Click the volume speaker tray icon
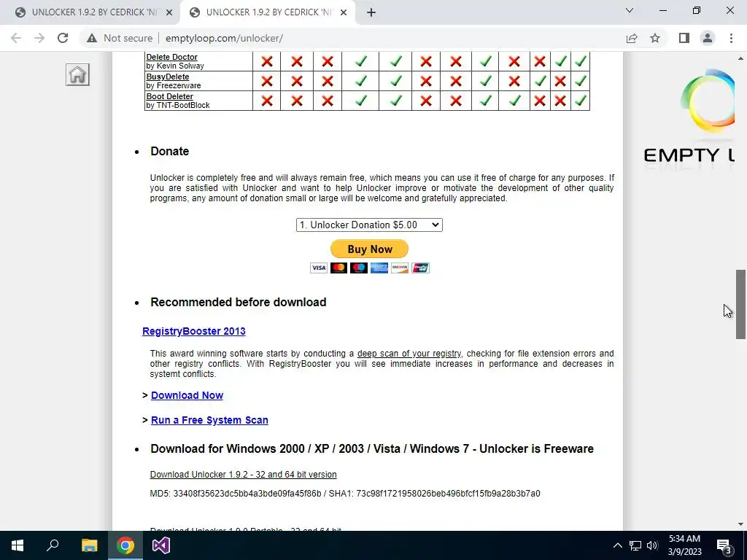Screen dimensions: 747x560 652,545
